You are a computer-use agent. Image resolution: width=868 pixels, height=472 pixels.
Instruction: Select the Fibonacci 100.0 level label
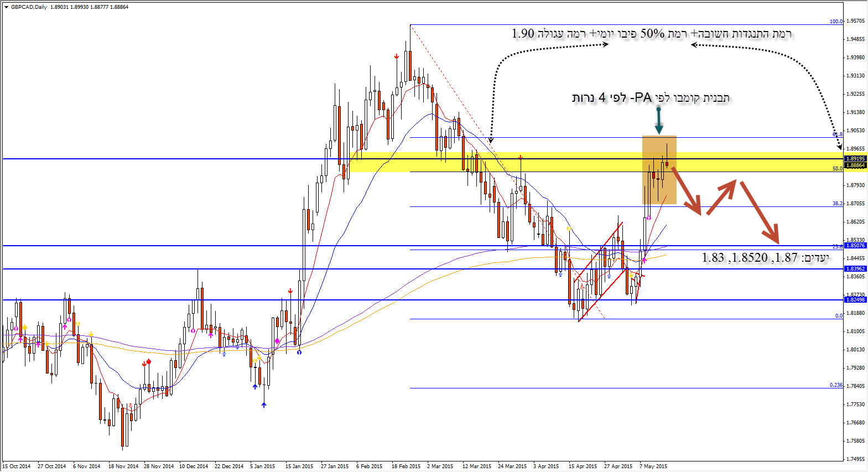835,22
